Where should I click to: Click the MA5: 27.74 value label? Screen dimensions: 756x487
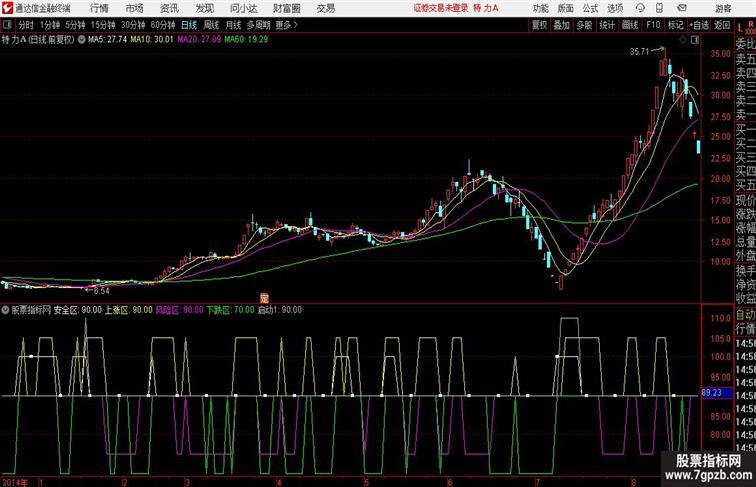(107, 40)
